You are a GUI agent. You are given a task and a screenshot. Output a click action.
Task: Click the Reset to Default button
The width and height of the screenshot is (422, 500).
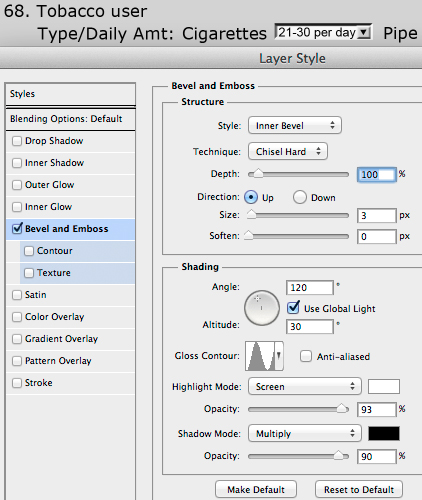[x=359, y=489]
